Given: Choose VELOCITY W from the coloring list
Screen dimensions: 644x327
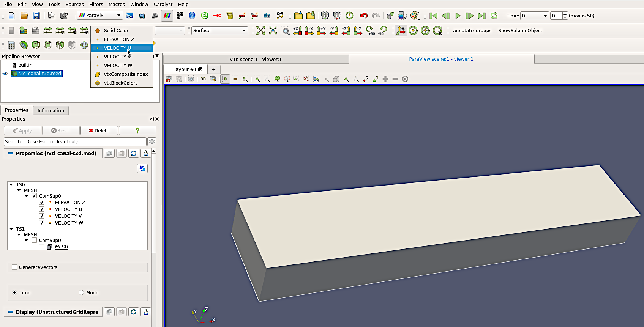Looking at the screenshot, I should pos(118,66).
